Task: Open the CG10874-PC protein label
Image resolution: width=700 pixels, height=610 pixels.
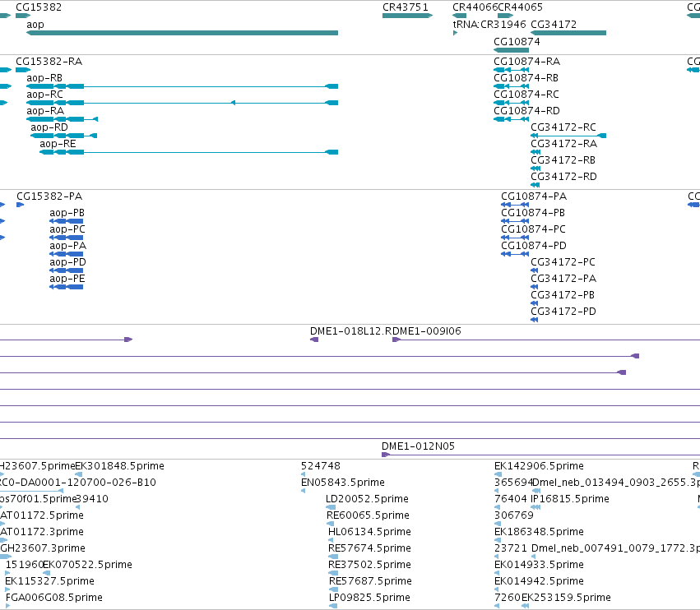Action: coord(534,229)
